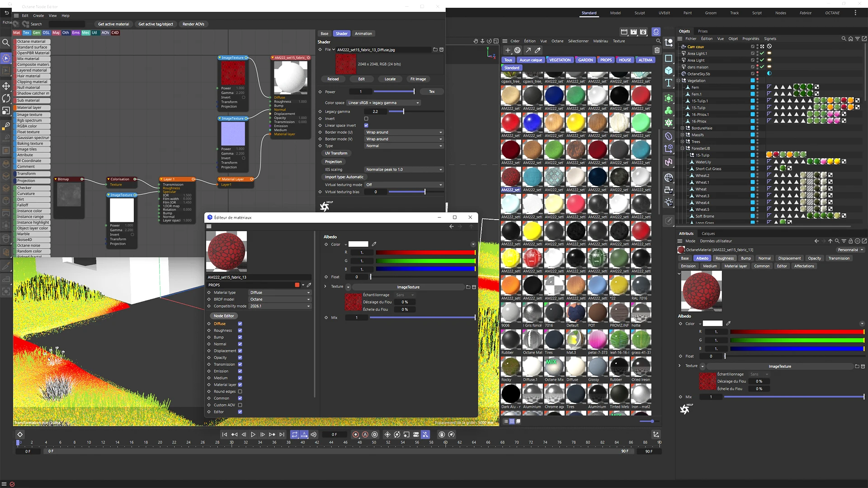The image size is (868, 488).
Task: Enable the Round edges checkbox
Action: pos(240,392)
